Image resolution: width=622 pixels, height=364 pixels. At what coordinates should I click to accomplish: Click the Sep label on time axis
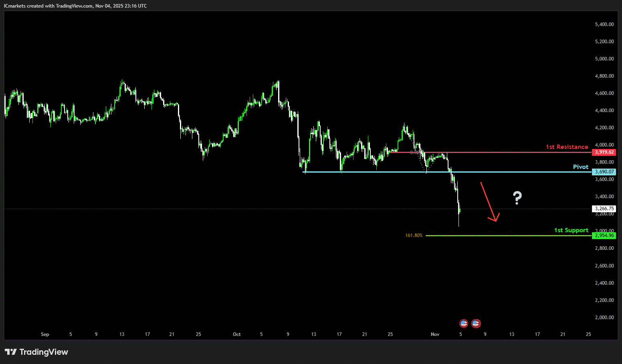(45, 334)
